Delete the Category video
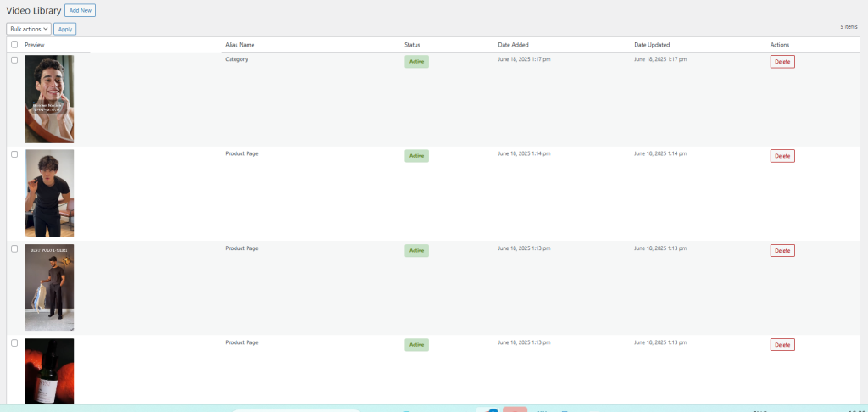This screenshot has height=412, width=868. [782, 62]
